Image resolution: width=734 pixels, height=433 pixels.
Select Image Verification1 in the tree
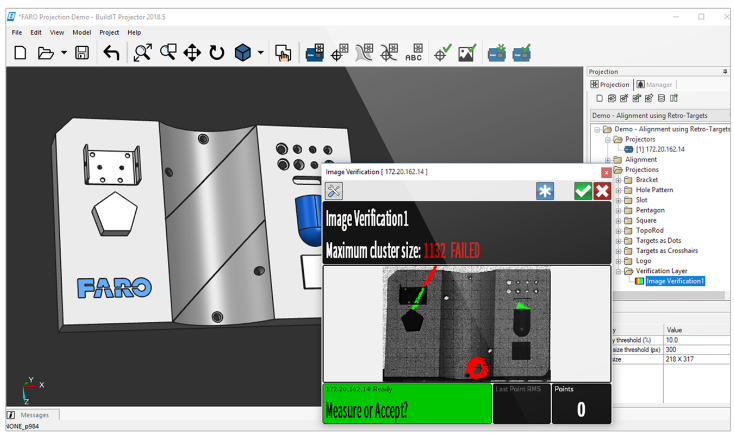tap(675, 281)
